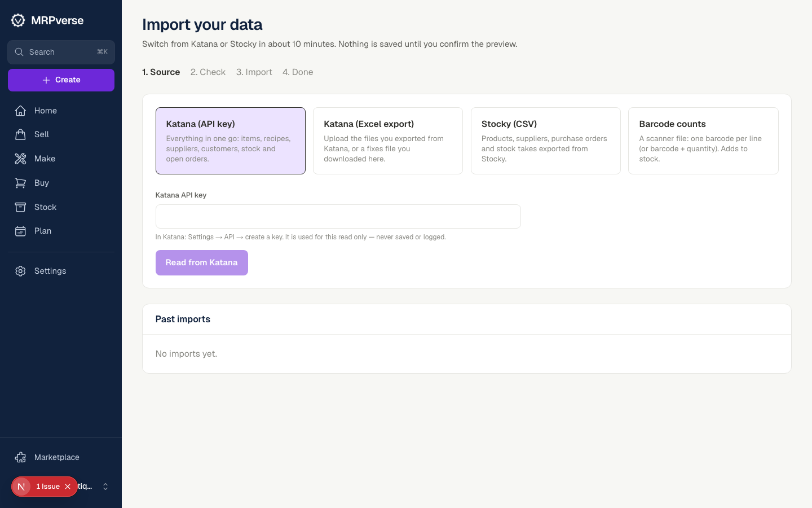Click the plus icon on Create button

click(46, 80)
